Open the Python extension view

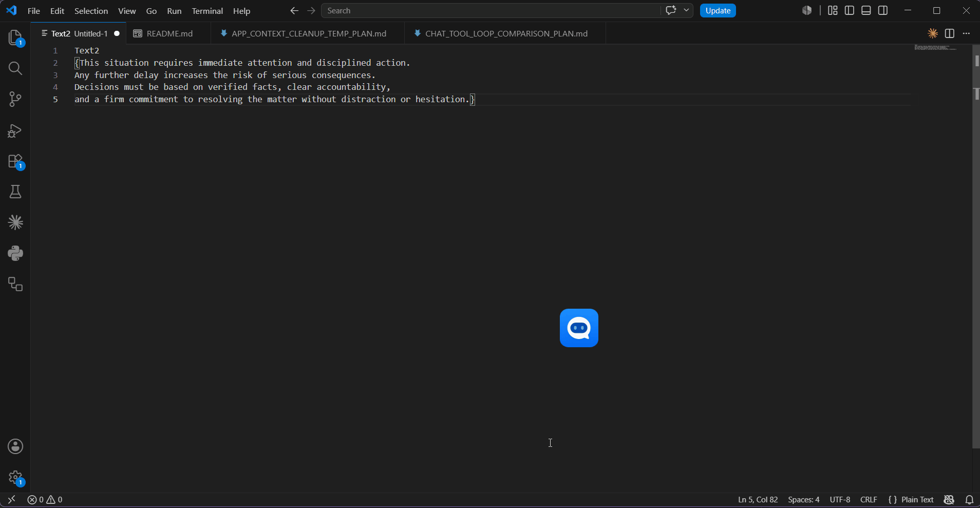tap(15, 253)
